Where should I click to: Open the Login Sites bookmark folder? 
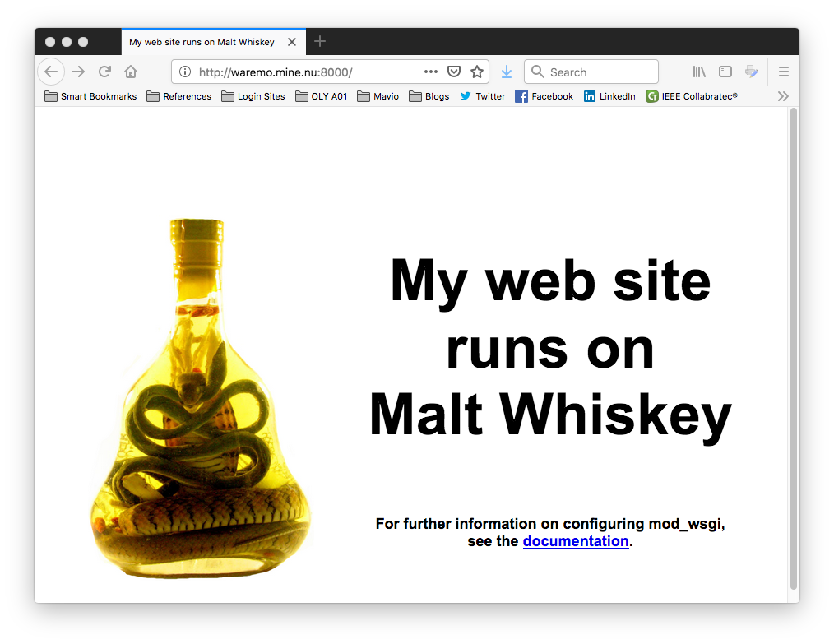[253, 96]
